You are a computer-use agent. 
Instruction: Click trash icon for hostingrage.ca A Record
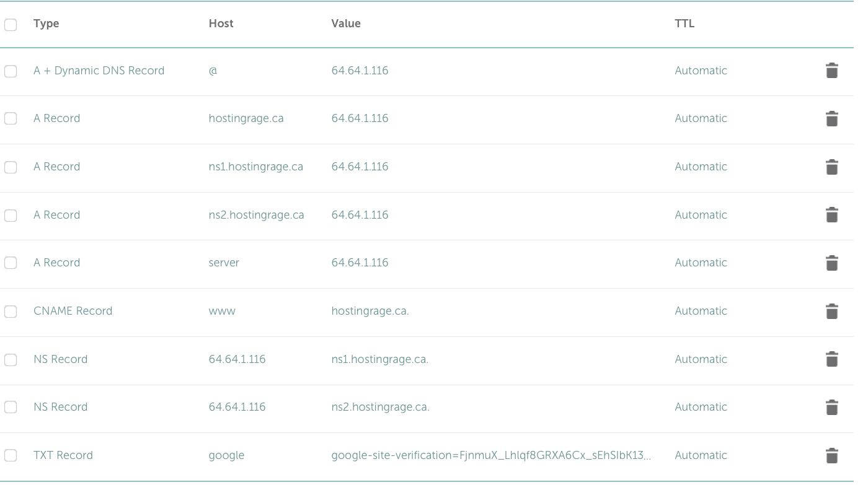point(832,118)
